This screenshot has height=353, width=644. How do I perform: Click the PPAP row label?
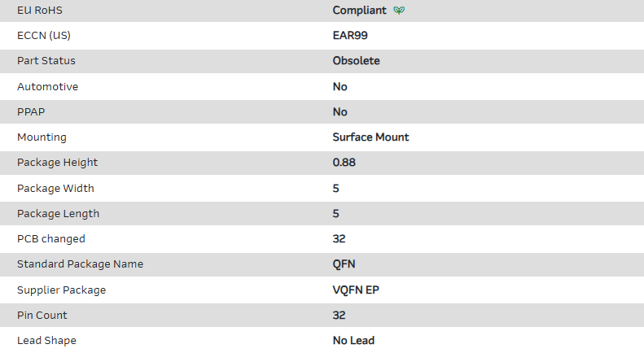[32, 111]
